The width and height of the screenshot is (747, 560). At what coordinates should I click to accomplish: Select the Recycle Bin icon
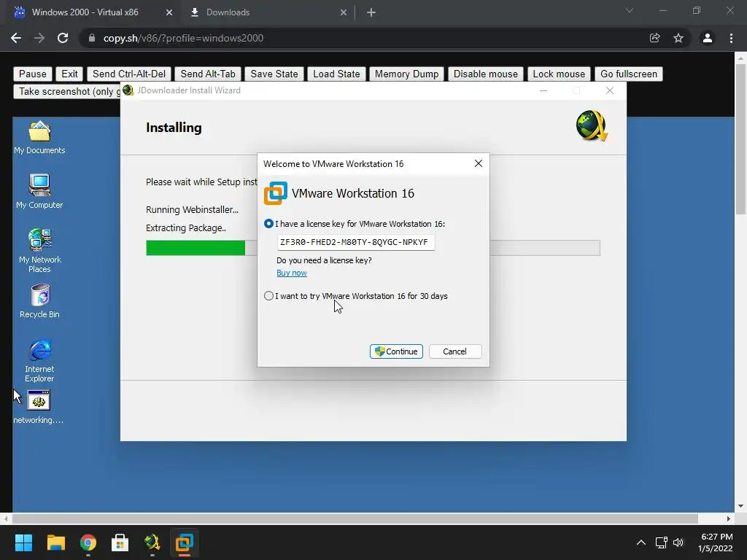39,301
